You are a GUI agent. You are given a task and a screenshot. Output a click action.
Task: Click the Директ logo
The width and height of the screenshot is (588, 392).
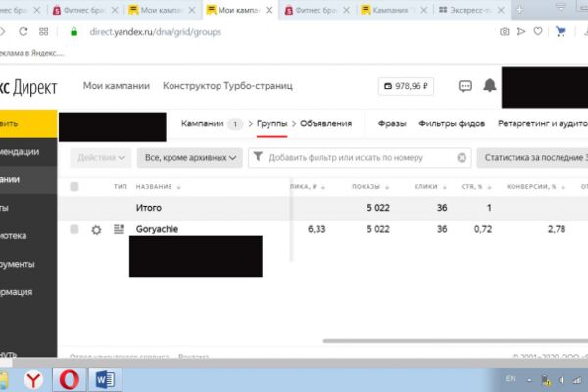(28, 88)
